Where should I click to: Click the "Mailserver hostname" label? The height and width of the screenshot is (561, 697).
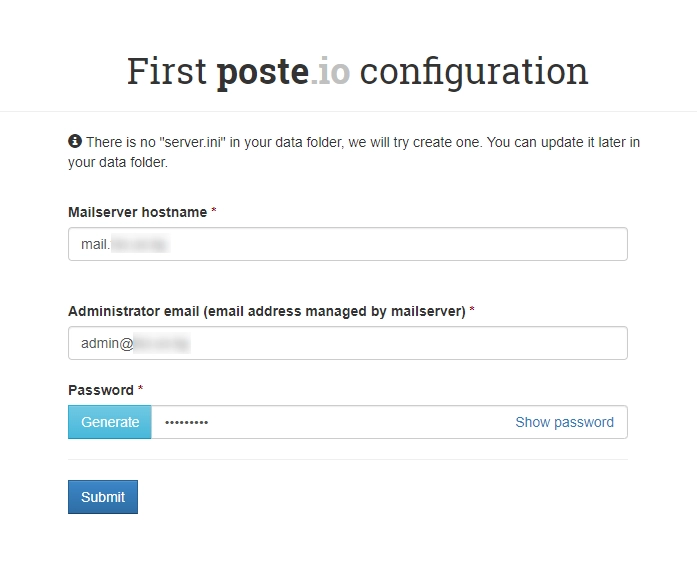click(137, 212)
